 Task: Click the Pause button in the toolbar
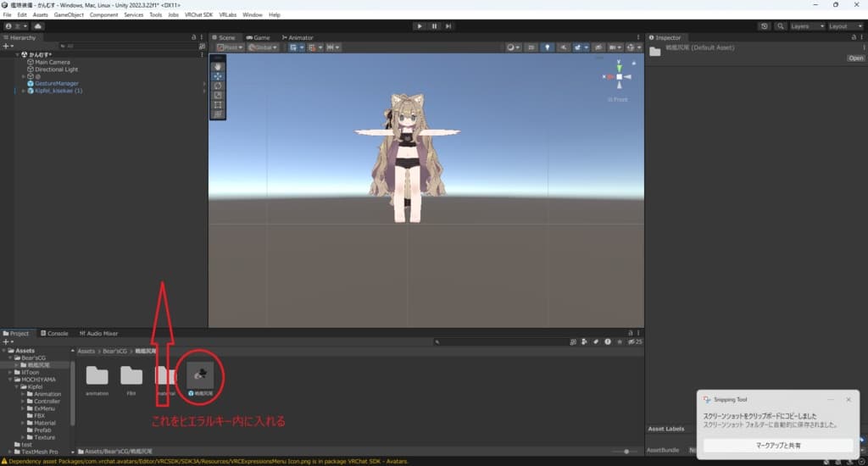click(434, 26)
